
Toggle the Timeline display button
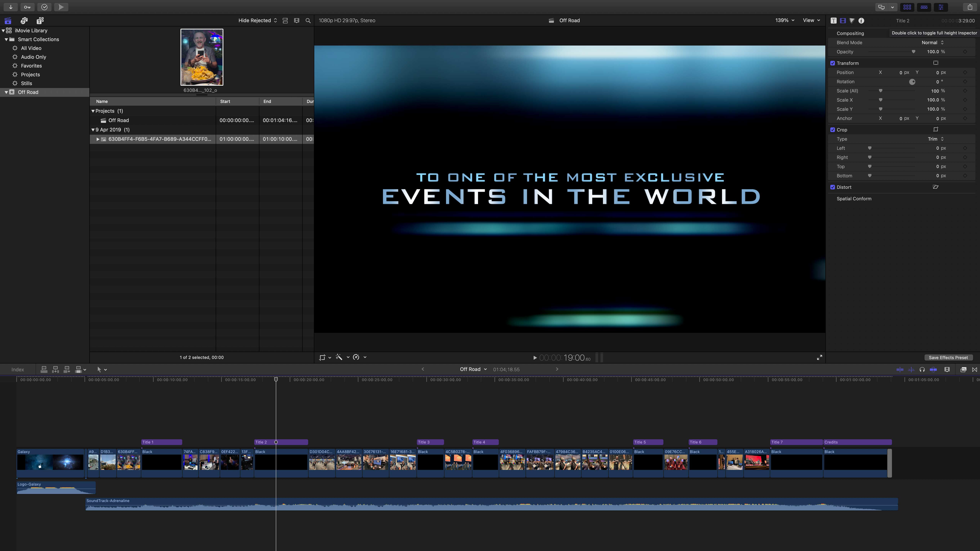[x=924, y=7]
